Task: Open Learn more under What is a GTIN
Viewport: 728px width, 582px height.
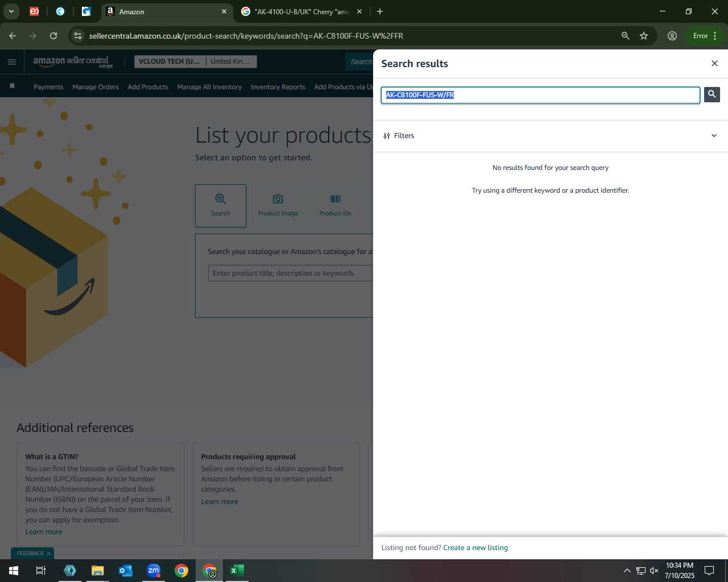Action: 44,532
